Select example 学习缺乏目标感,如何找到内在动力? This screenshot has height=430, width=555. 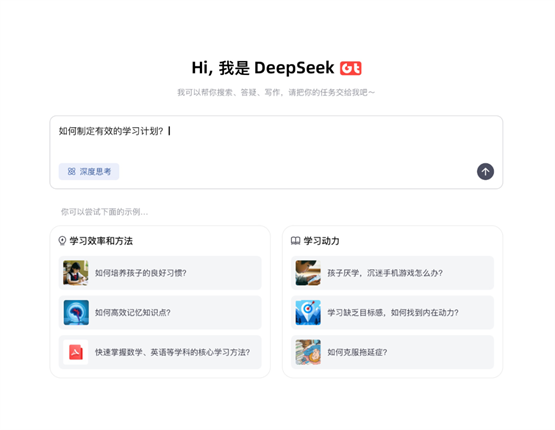coord(392,313)
